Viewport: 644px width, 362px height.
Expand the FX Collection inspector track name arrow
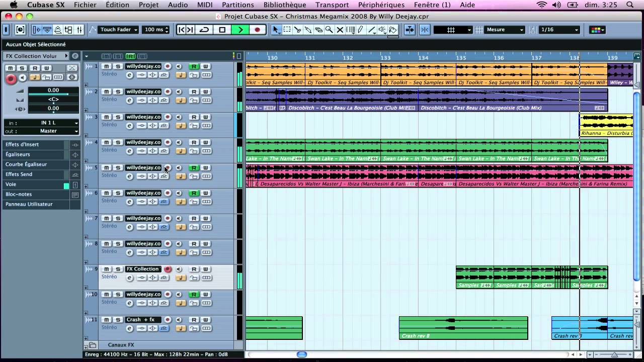[x=66, y=56]
